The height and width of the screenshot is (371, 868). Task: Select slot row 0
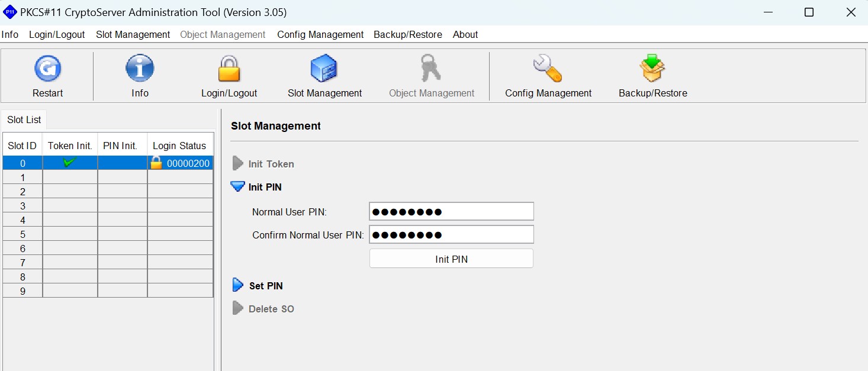point(108,163)
